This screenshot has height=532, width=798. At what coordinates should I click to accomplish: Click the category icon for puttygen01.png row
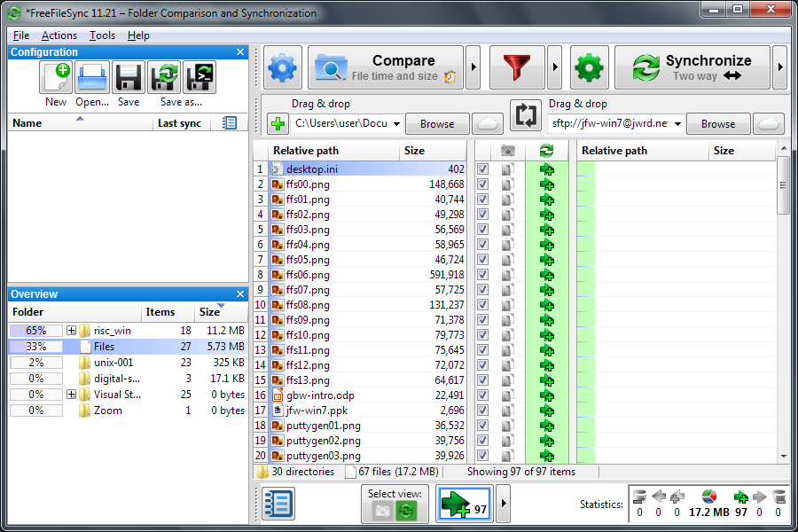(x=507, y=426)
